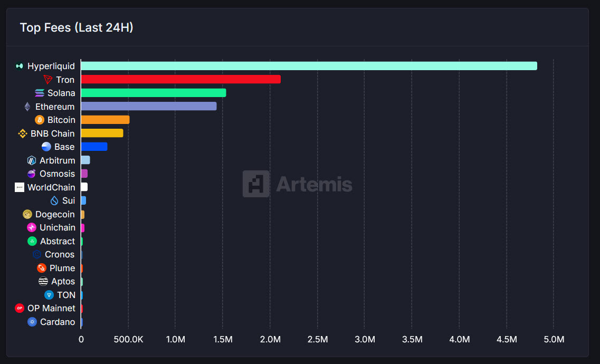Select the purple Ethereum fees bar
Screen dimensions: 600x364
tap(149, 106)
